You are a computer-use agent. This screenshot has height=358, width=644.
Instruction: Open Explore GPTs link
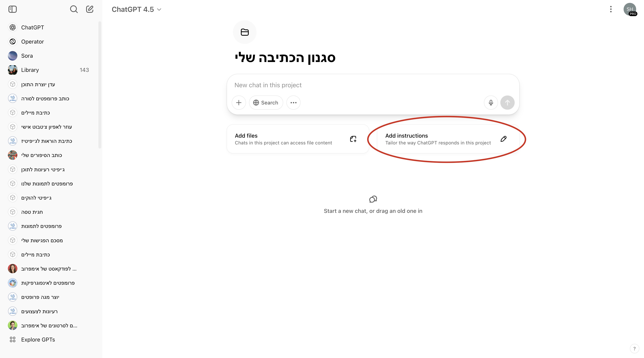coord(38,340)
